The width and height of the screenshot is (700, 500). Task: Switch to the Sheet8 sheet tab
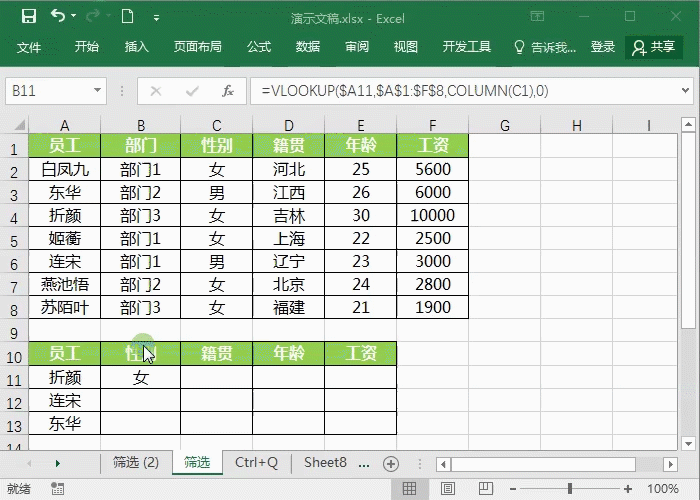tap(325, 462)
